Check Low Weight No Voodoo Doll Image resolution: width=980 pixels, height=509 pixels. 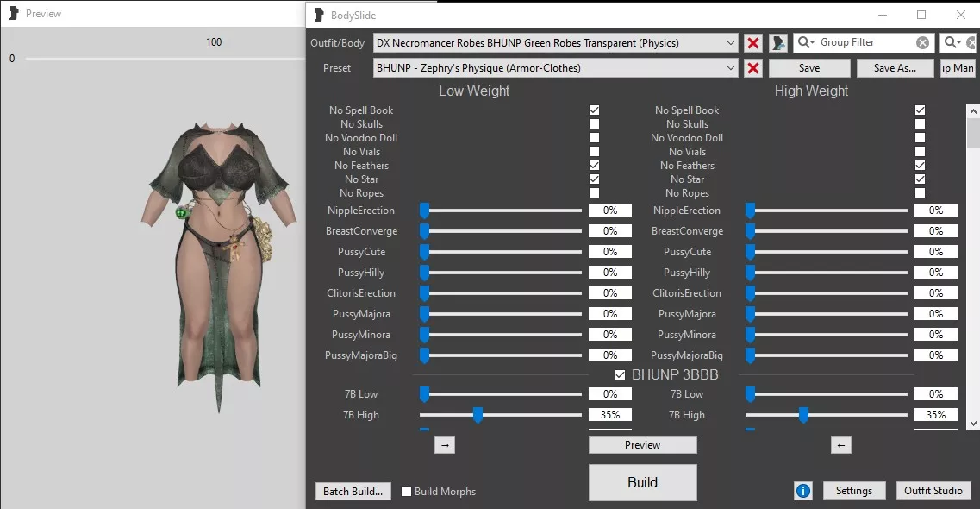click(594, 137)
